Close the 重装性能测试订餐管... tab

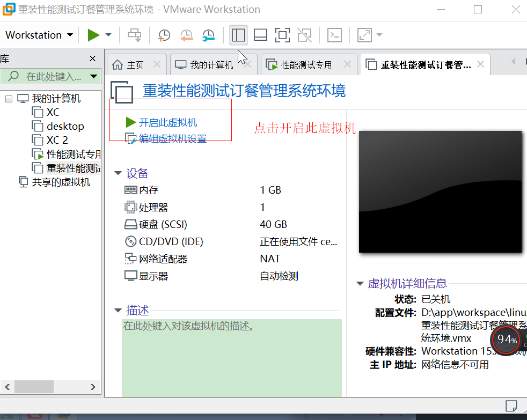[x=481, y=64]
